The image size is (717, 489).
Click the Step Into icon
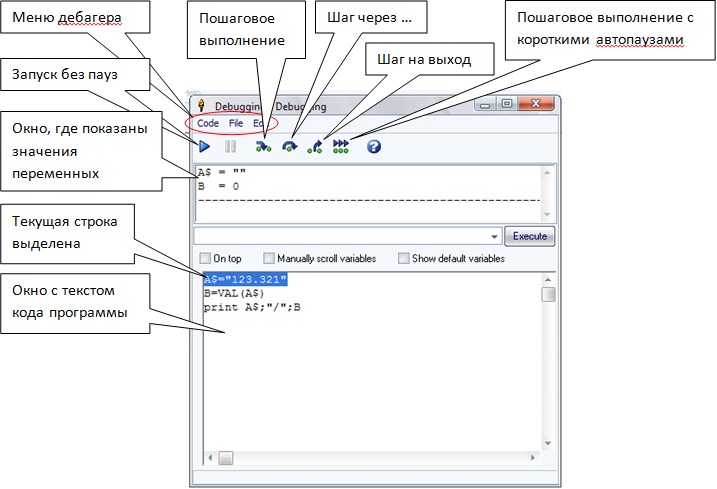pos(263,147)
